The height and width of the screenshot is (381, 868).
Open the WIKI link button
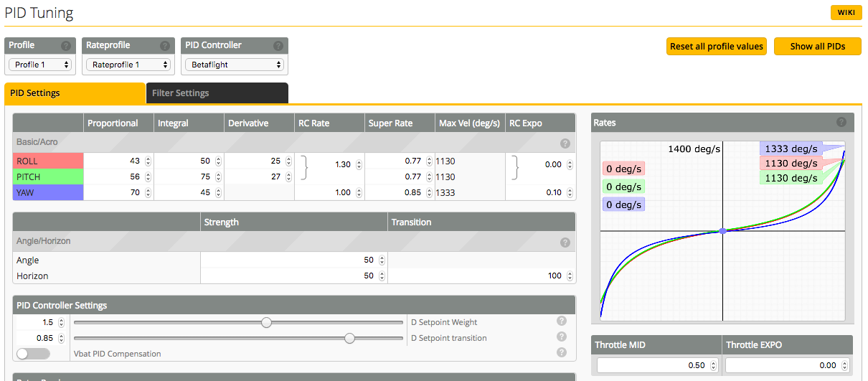coord(846,13)
